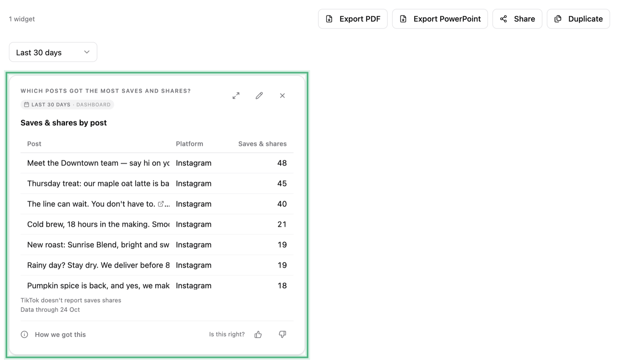The width and height of the screenshot is (619, 364).
Task: Sort by the Platform column header
Action: coord(190,144)
